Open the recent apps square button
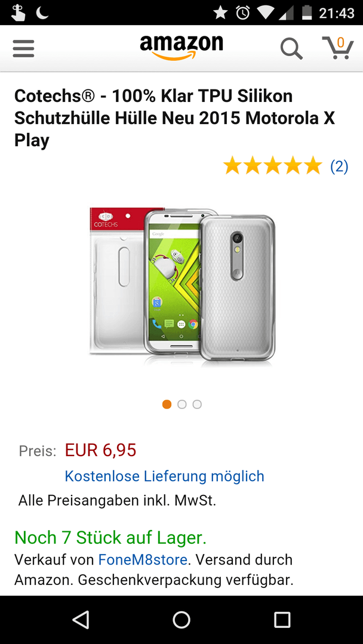The image size is (363, 644). click(x=282, y=620)
